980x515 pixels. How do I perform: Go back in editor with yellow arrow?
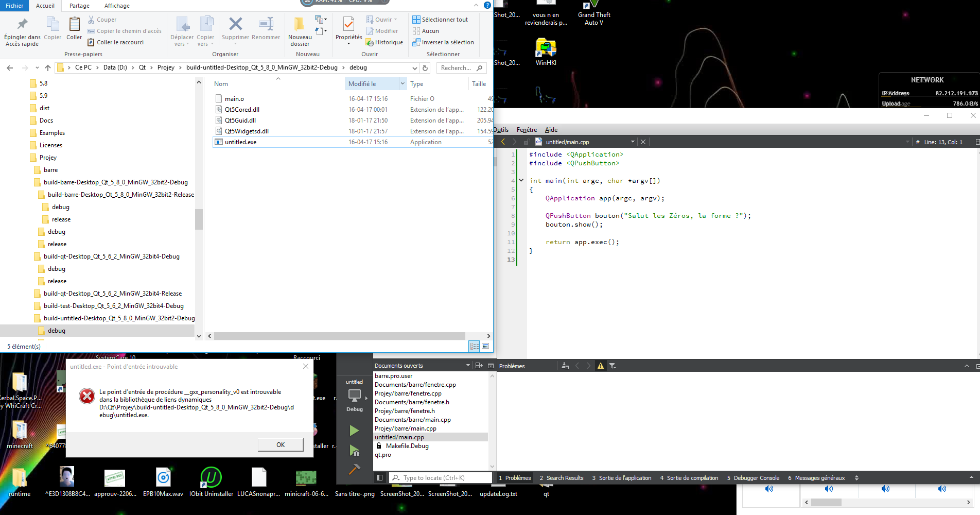click(x=503, y=142)
